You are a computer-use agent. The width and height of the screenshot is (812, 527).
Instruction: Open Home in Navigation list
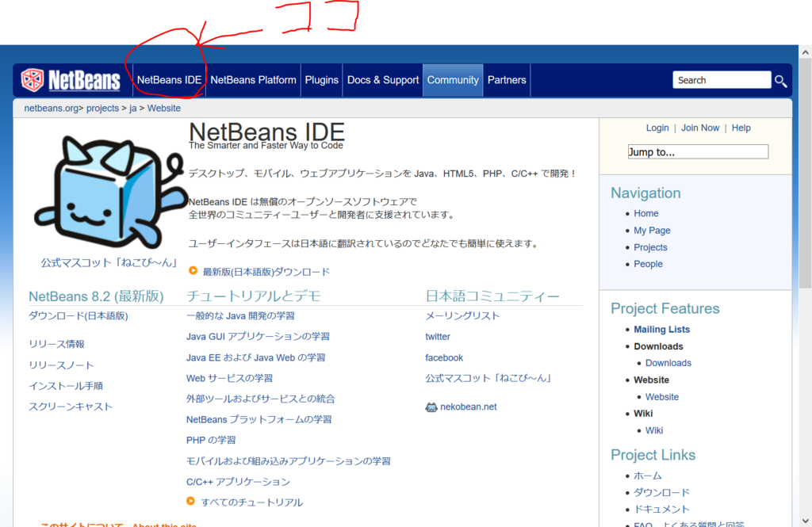(x=645, y=213)
